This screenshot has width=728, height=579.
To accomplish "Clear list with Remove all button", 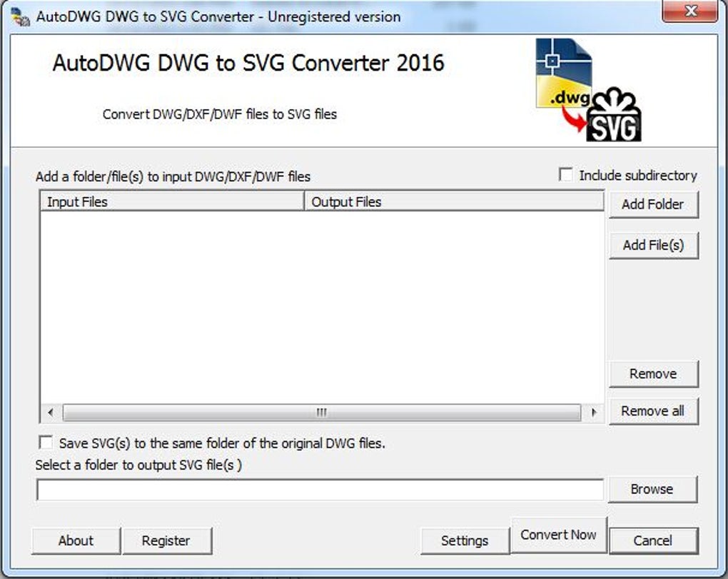I will (653, 411).
